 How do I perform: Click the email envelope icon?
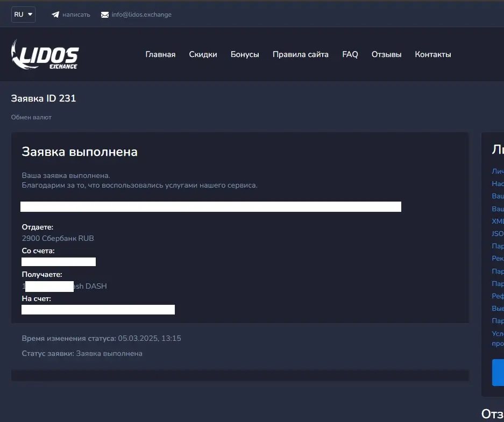pyautogui.click(x=105, y=15)
